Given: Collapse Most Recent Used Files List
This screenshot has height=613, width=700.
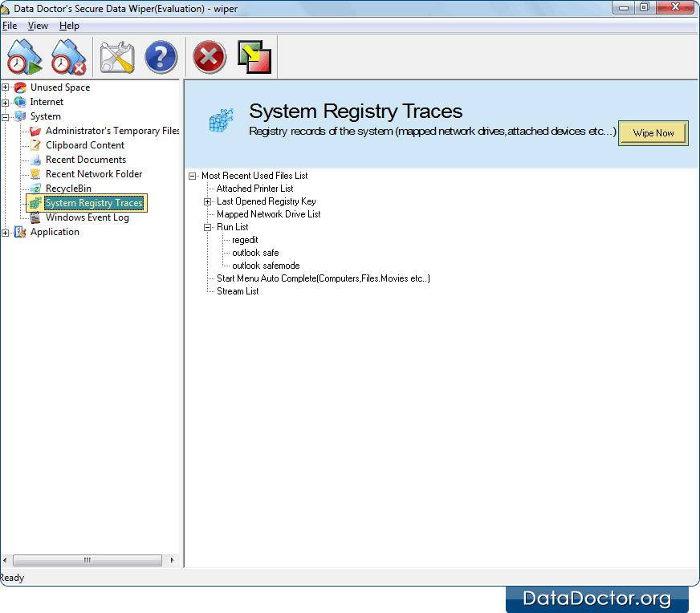Looking at the screenshot, I should [193, 176].
